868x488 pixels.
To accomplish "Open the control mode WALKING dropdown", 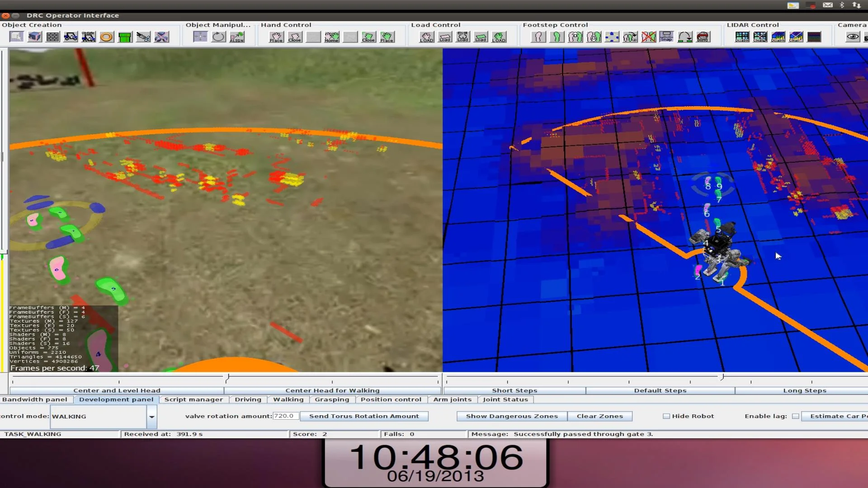I will point(98,416).
